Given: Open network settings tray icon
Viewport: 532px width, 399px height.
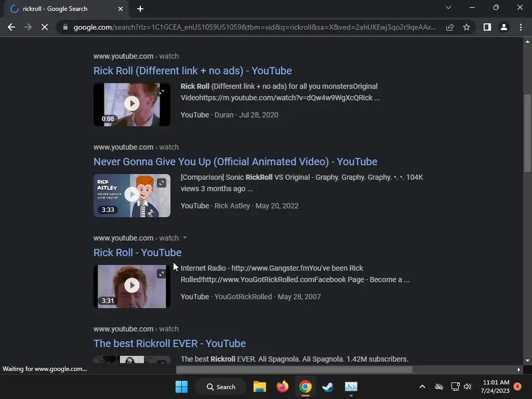Looking at the screenshot, I should 455,387.
